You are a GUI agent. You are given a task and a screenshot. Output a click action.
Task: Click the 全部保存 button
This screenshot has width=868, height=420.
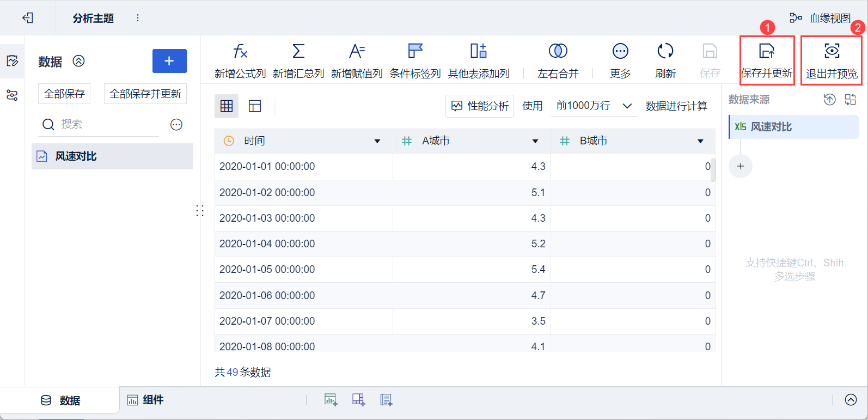(x=64, y=94)
